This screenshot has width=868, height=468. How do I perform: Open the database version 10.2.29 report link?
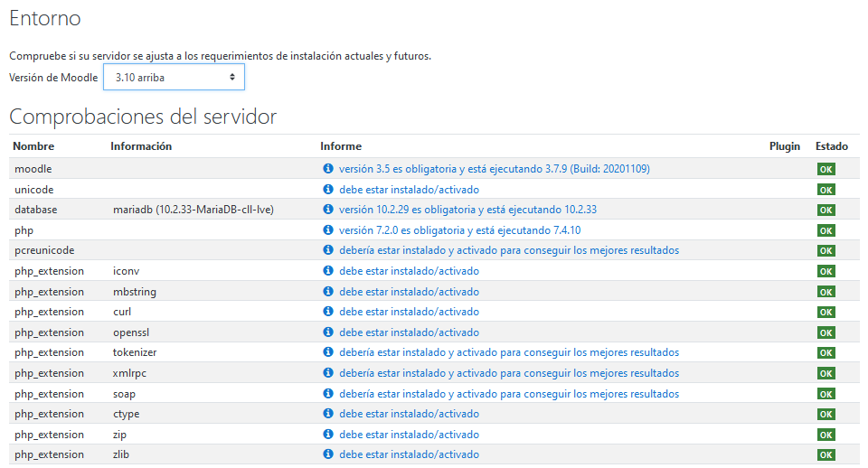point(467,210)
